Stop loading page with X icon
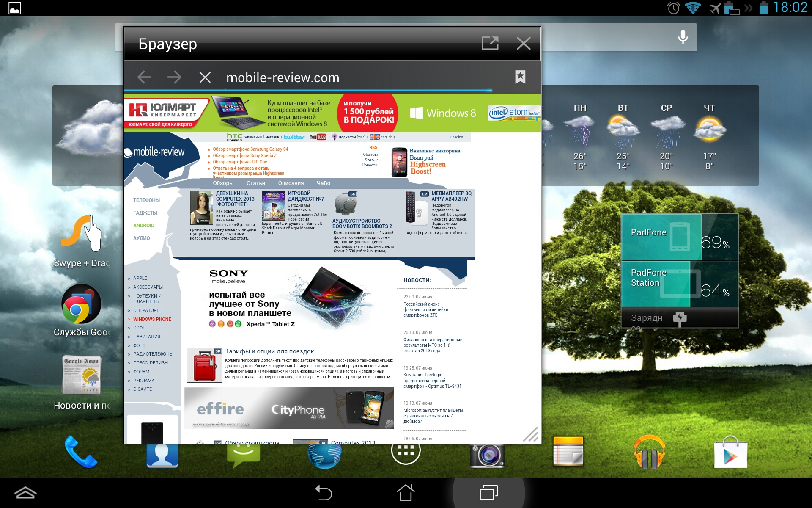This screenshot has width=812, height=508. (205, 77)
